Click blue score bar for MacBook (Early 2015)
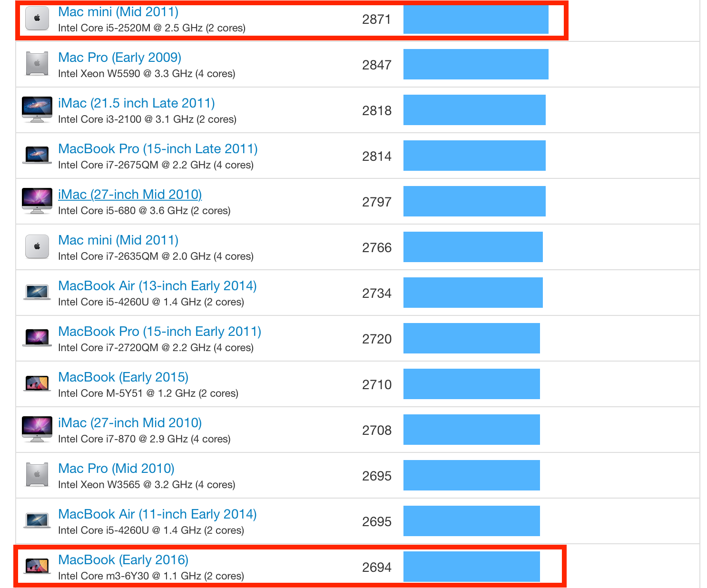Viewport: 707px width, 588px height. coord(471,384)
